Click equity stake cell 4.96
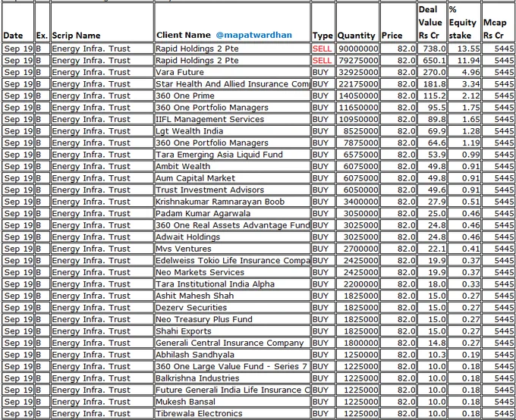 pyautogui.click(x=464, y=72)
